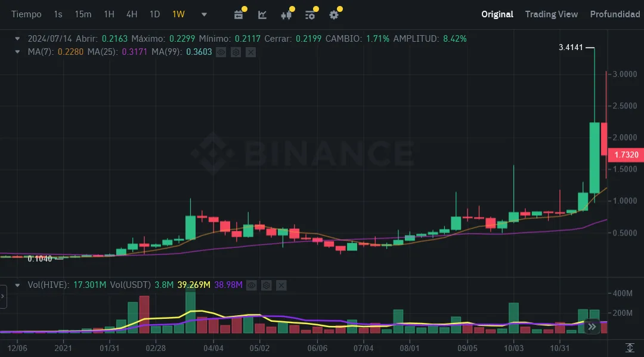Select the 4H interval
The height and width of the screenshot is (357, 644).
[131, 14]
